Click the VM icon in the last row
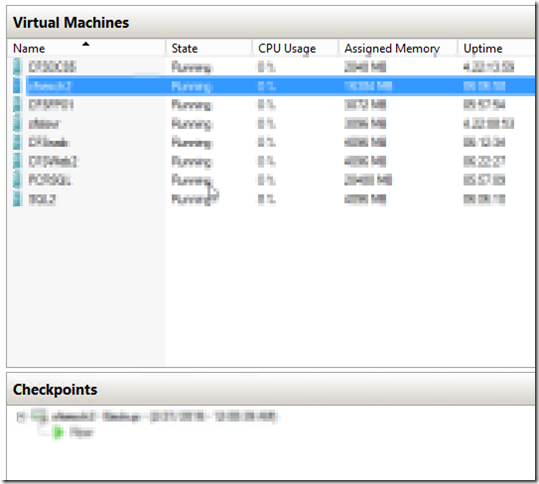This screenshot has width=539, height=484. (17, 199)
